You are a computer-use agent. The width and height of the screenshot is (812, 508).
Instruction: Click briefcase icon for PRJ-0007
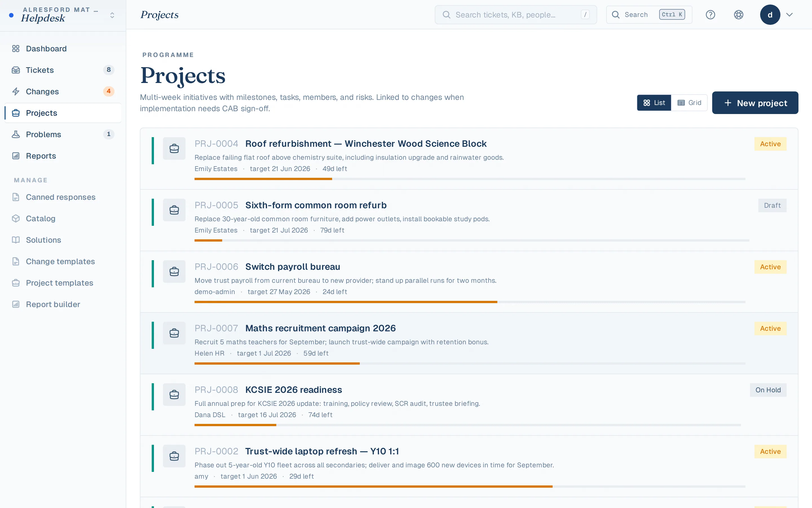pos(174,333)
